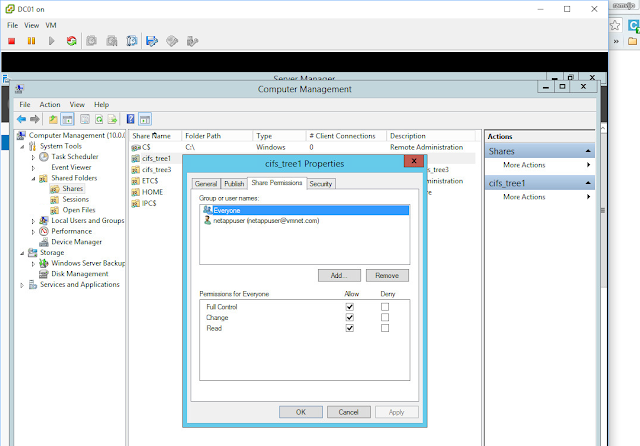Select the ETC$ share
This screenshot has height=446, width=640.
point(150,181)
